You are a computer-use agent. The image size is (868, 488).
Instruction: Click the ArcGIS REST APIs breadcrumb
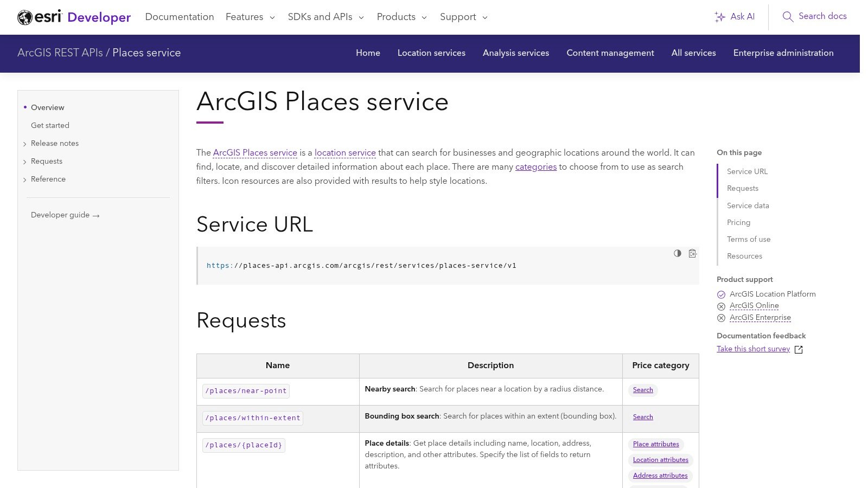click(x=60, y=53)
